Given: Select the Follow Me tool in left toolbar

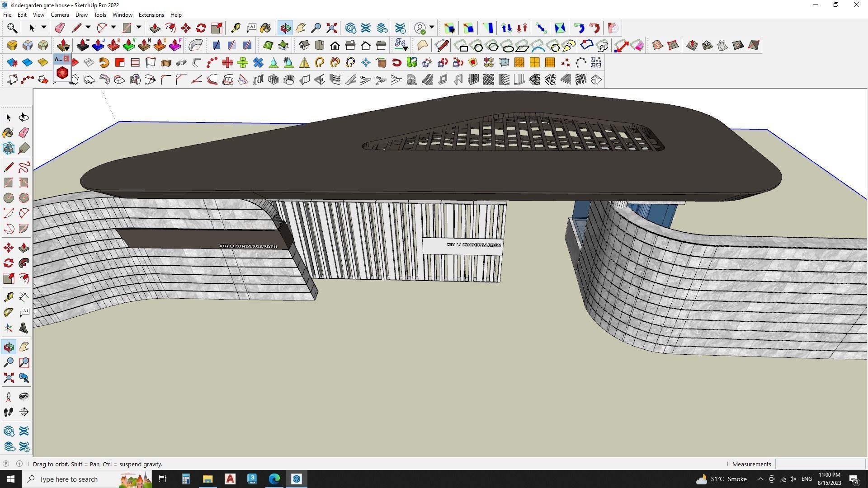Looking at the screenshot, I should [x=24, y=263].
